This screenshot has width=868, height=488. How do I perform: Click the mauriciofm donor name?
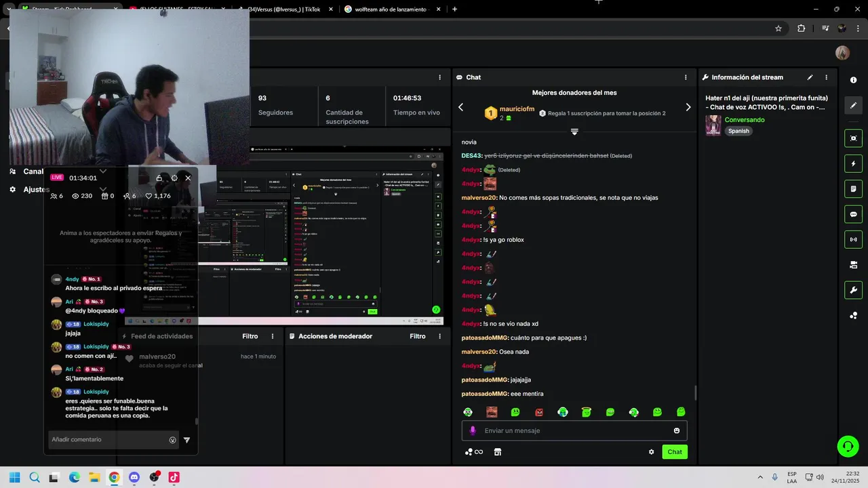click(517, 109)
